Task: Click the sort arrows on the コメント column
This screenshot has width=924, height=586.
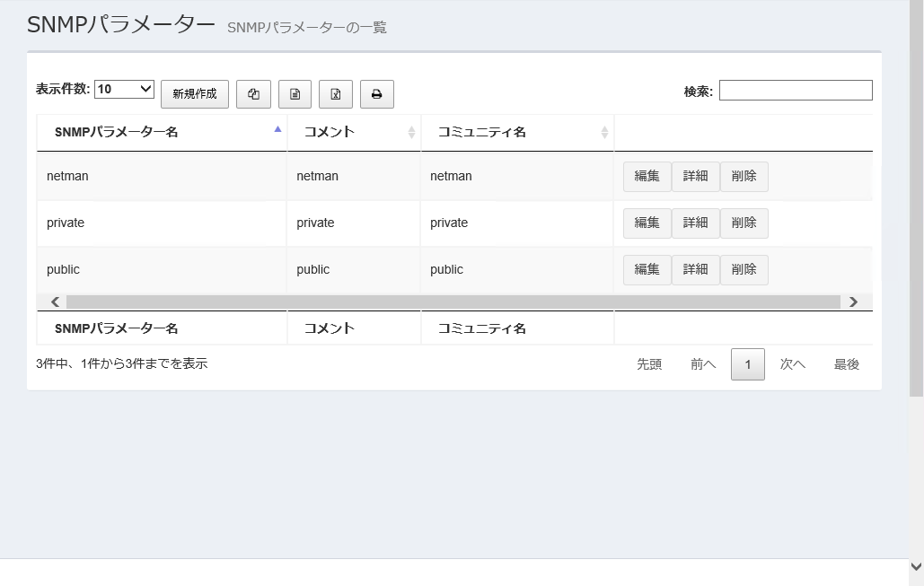Action: [x=413, y=132]
